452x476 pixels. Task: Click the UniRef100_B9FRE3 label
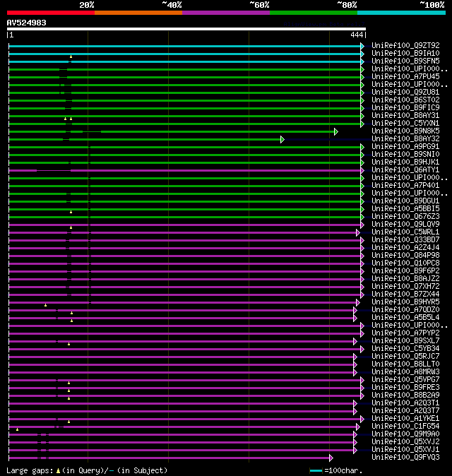coord(405,387)
